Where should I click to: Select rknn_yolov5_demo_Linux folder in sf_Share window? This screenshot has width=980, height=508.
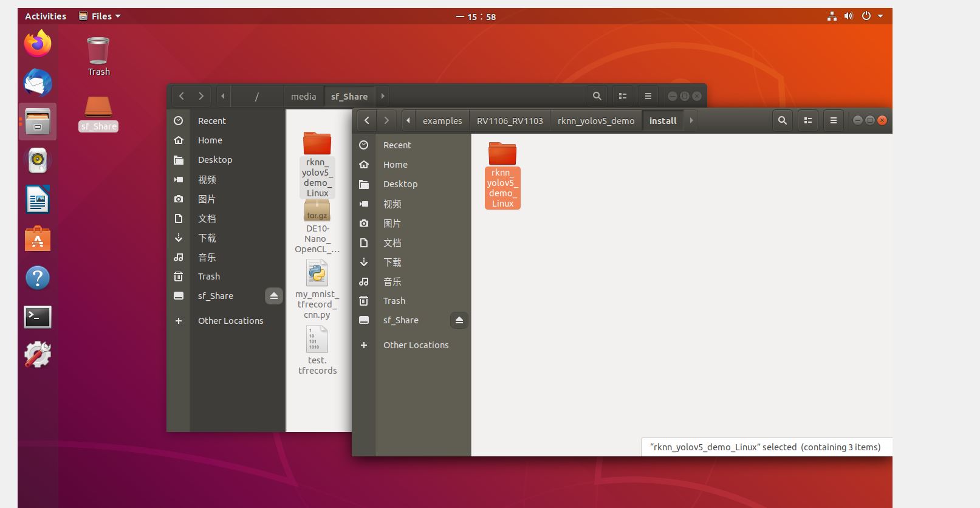tap(317, 165)
